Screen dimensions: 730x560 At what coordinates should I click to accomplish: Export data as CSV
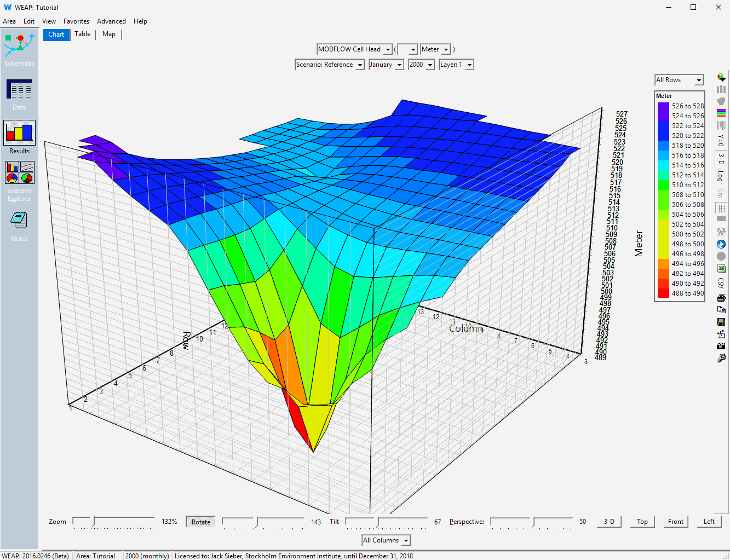pyautogui.click(x=721, y=283)
